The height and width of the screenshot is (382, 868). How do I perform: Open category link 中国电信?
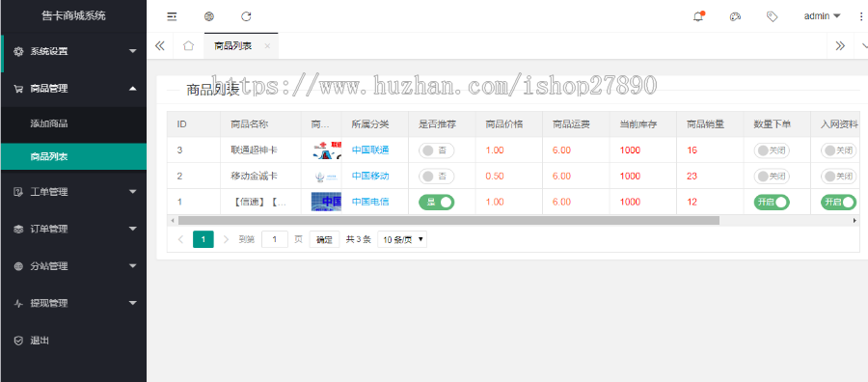coord(370,202)
